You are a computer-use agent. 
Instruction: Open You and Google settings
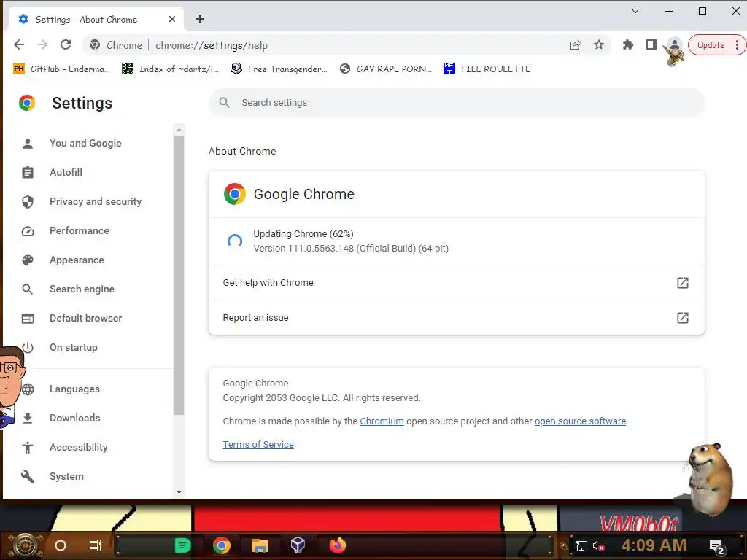pos(85,144)
